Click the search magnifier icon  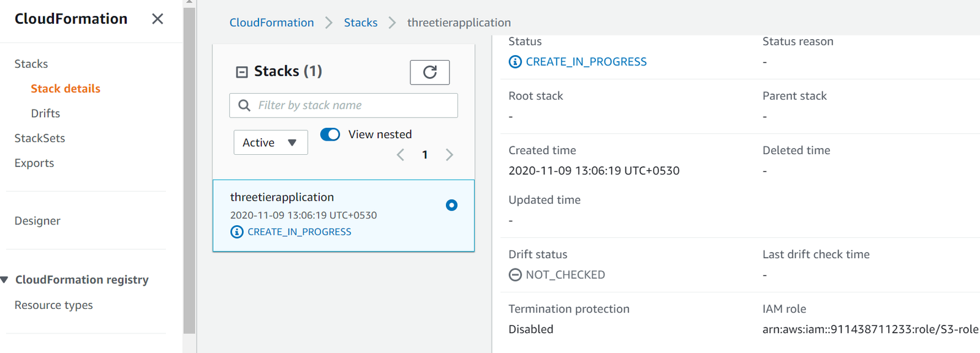pos(244,105)
